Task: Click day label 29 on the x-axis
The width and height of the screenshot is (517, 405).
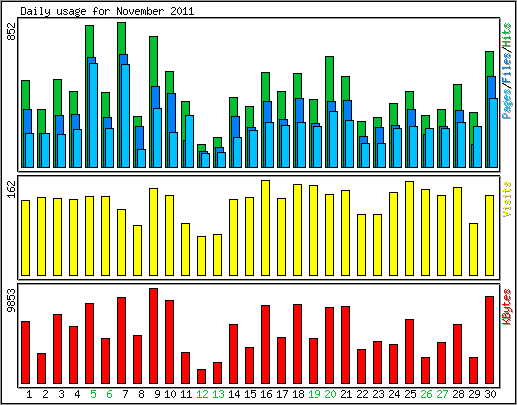Action: coord(474,394)
